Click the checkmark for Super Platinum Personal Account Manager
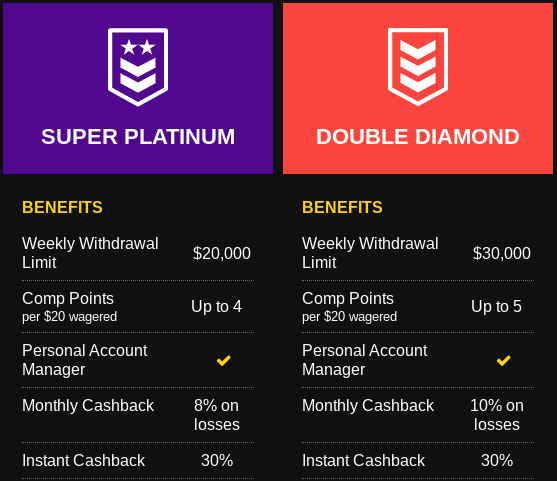The image size is (557, 481). pos(224,360)
